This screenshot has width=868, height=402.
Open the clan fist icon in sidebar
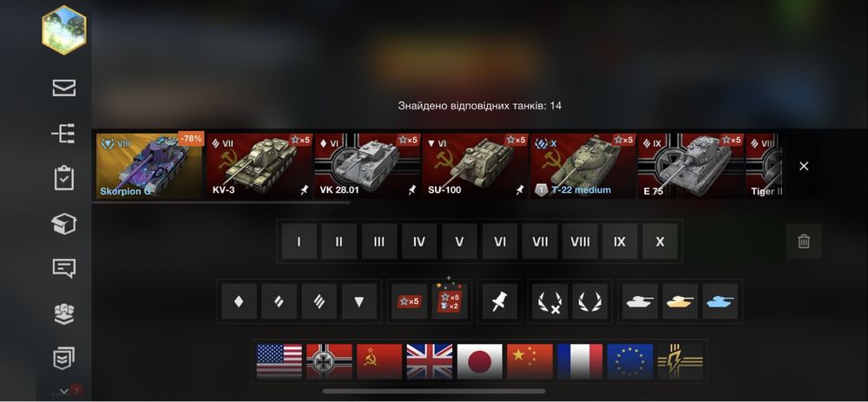coord(64,314)
